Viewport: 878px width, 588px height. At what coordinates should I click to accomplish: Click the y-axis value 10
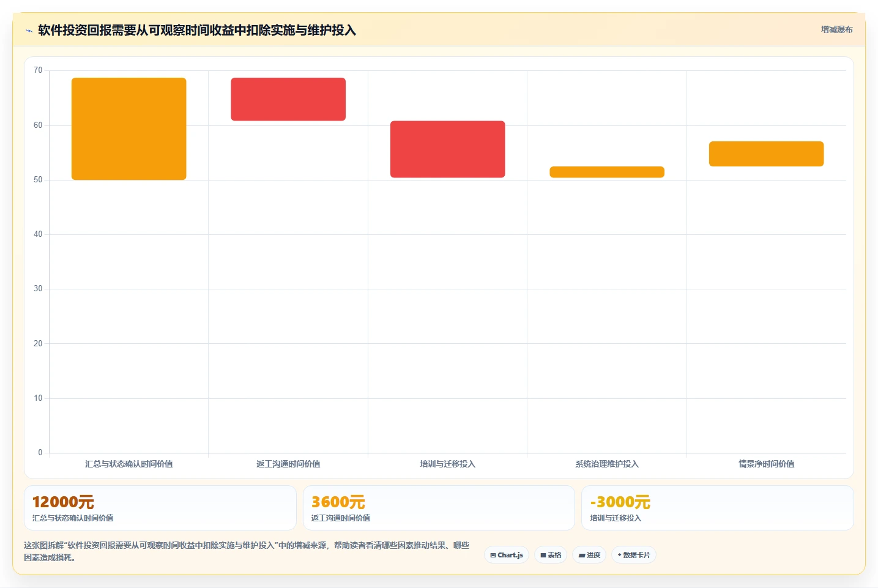pos(38,398)
